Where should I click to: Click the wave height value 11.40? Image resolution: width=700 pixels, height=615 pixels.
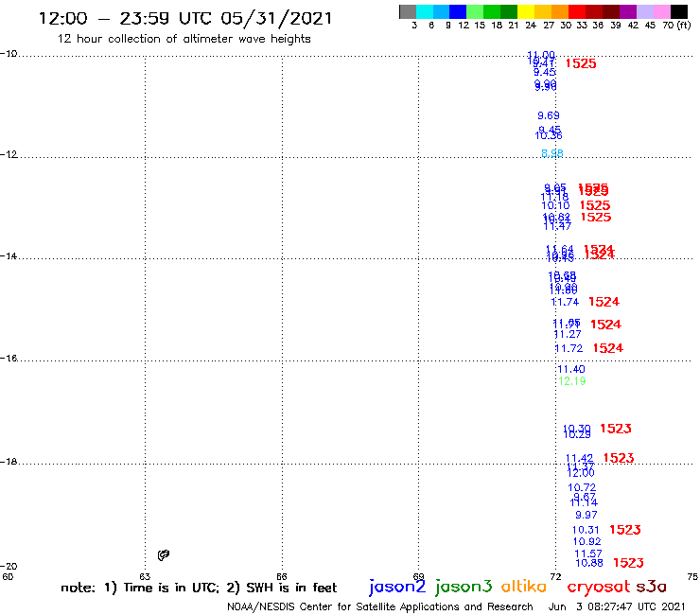[571, 369]
